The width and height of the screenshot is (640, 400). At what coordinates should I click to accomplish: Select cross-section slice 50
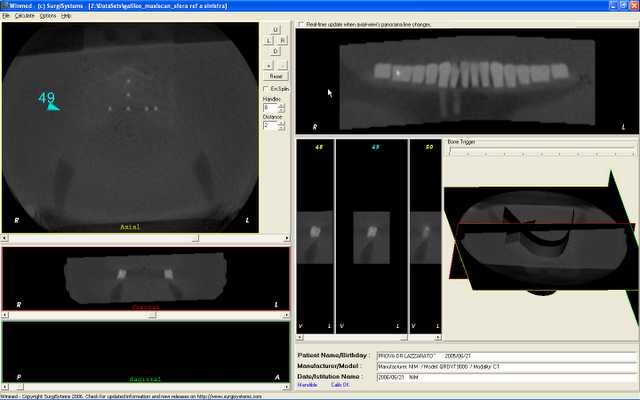click(x=426, y=236)
